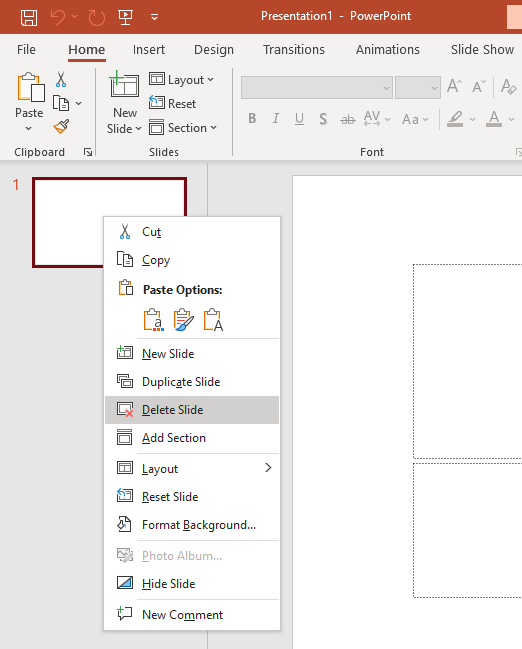Open the Slide Show tab
522x649 pixels.
click(x=482, y=50)
